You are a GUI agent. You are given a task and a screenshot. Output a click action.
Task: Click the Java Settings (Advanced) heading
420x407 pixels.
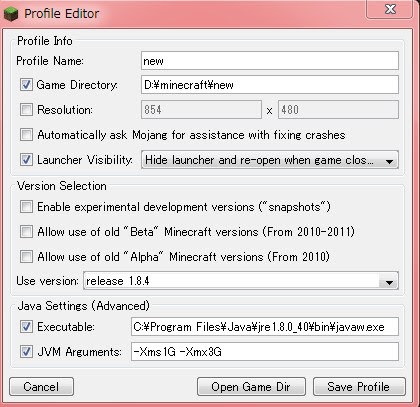pos(83,306)
